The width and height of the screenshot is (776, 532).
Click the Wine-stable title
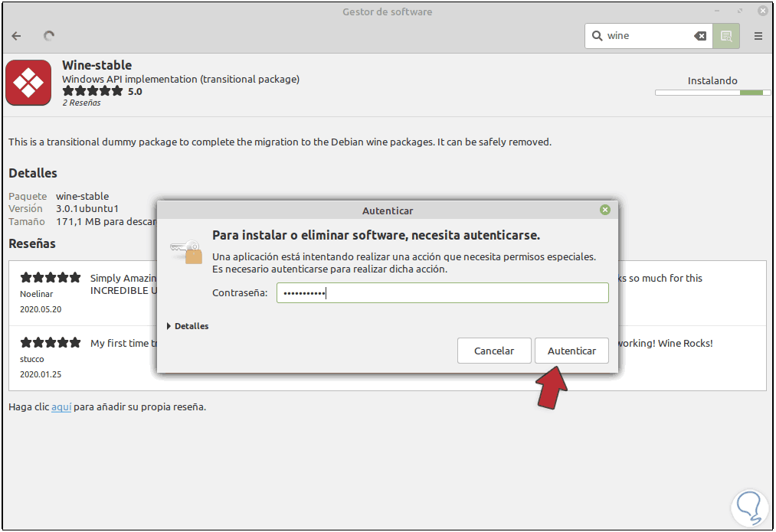click(x=97, y=65)
